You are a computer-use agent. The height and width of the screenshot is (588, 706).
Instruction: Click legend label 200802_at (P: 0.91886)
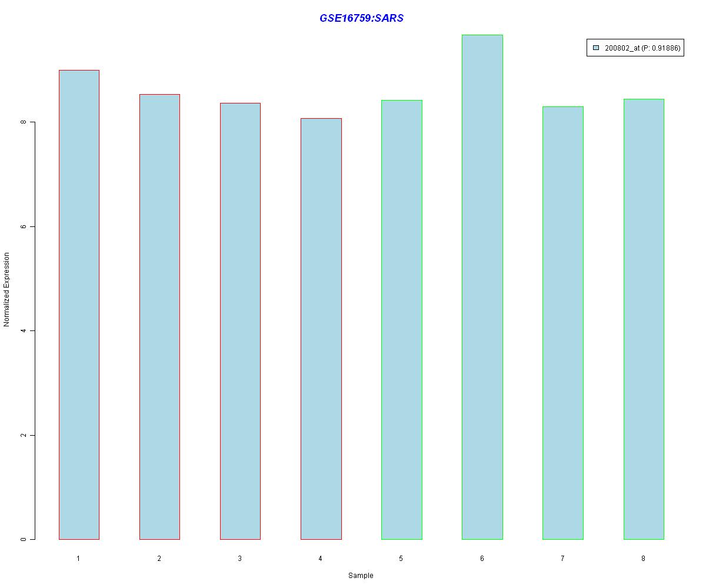pos(642,48)
